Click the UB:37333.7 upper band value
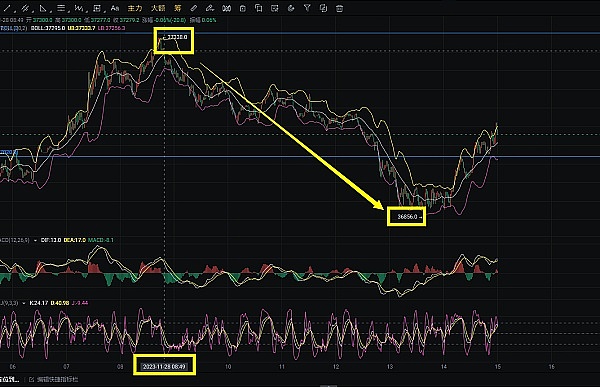This screenshot has width=600, height=387. point(82,28)
